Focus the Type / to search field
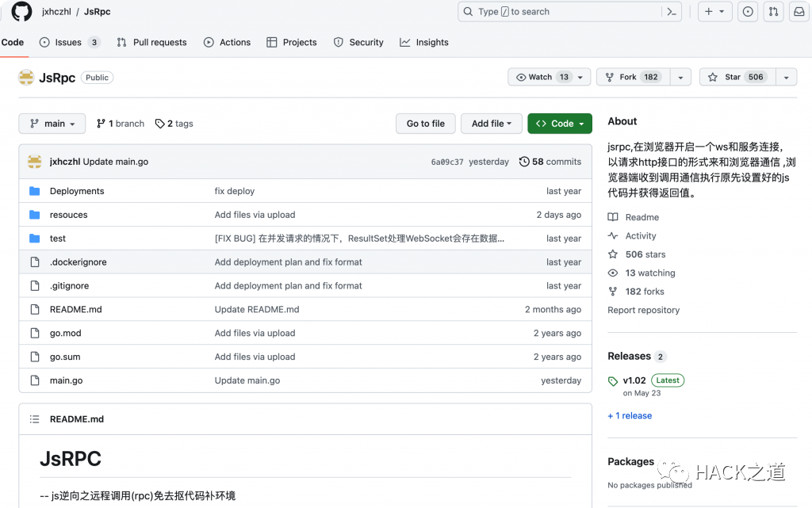Viewport: 812px width, 508px height. tap(569, 11)
